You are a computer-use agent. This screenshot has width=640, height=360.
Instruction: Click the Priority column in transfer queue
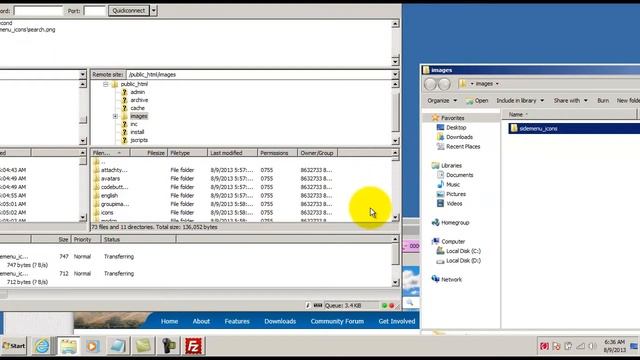[86, 239]
